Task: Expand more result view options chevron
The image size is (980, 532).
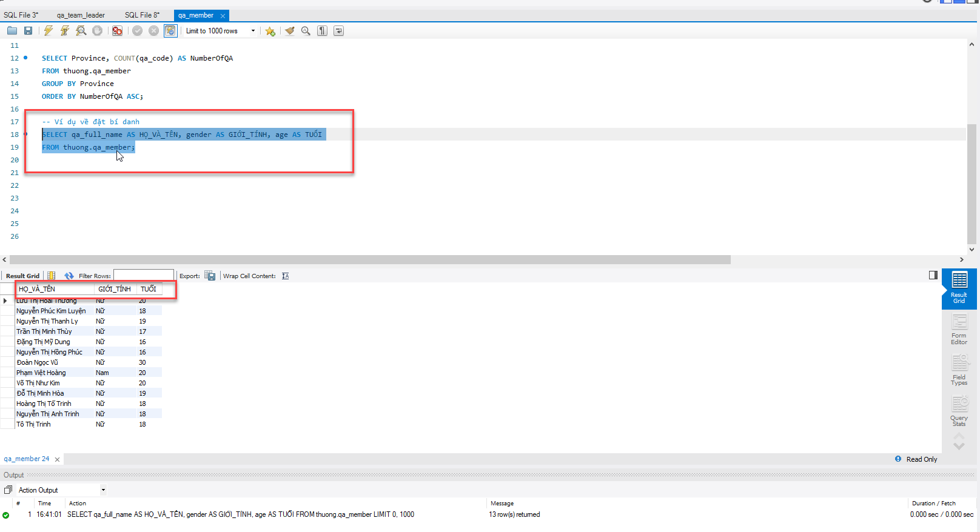Action: [959, 447]
